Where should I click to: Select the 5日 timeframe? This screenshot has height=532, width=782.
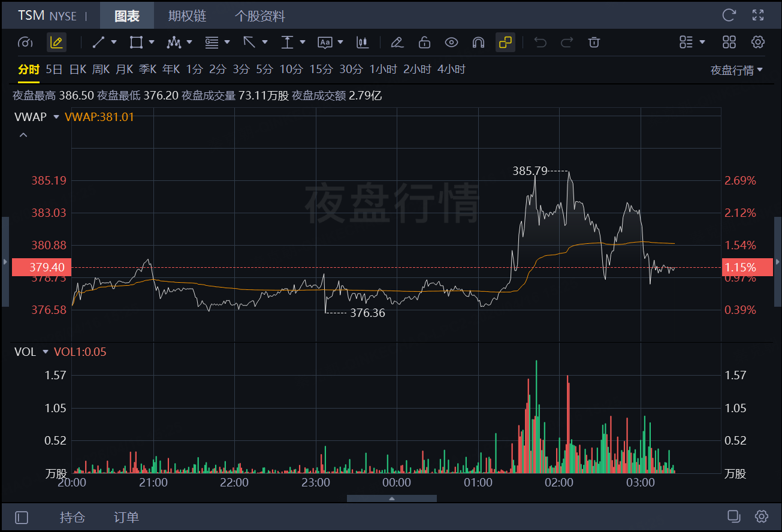54,69
